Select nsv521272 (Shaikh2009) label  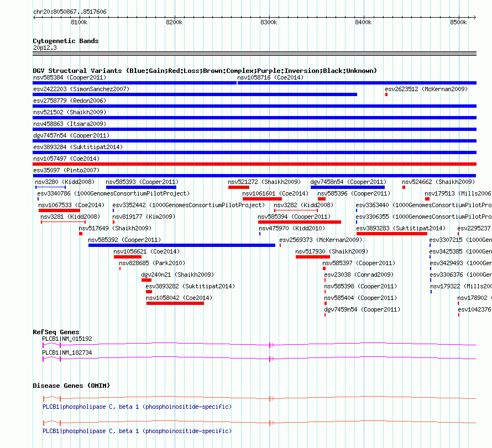point(264,182)
